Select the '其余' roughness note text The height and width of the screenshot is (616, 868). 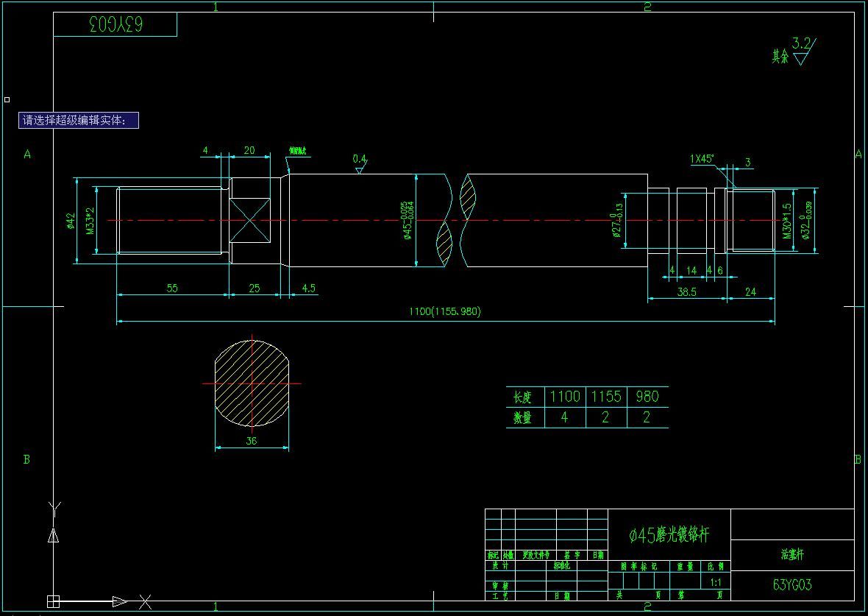pos(780,56)
